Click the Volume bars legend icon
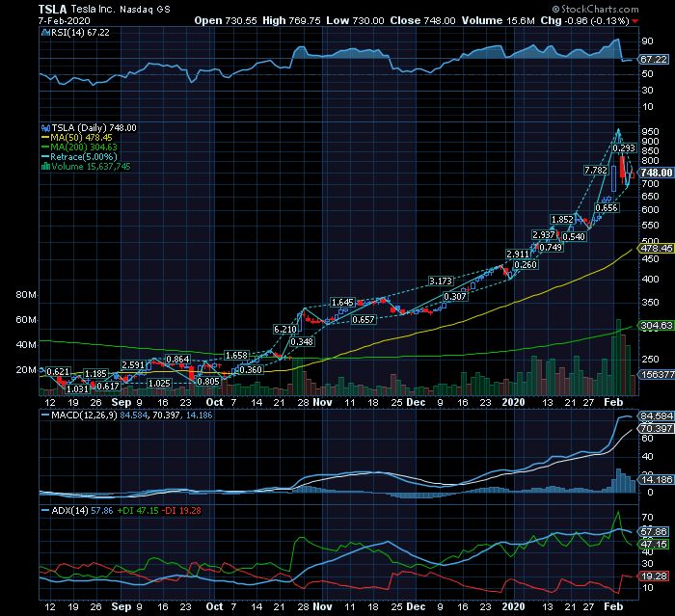 (x=45, y=167)
